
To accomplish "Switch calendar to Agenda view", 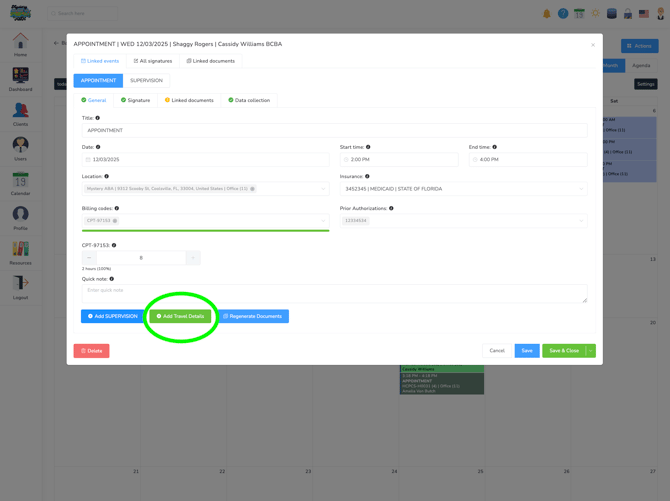I will 641,65.
